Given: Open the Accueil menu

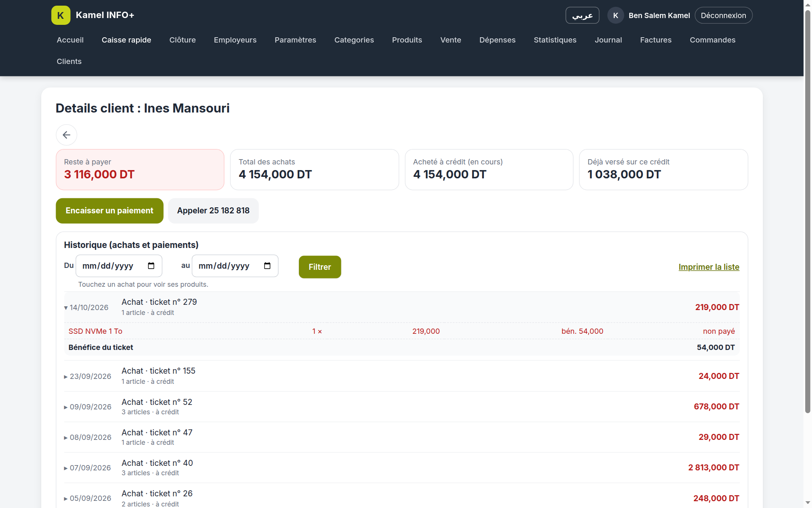Looking at the screenshot, I should [x=70, y=40].
